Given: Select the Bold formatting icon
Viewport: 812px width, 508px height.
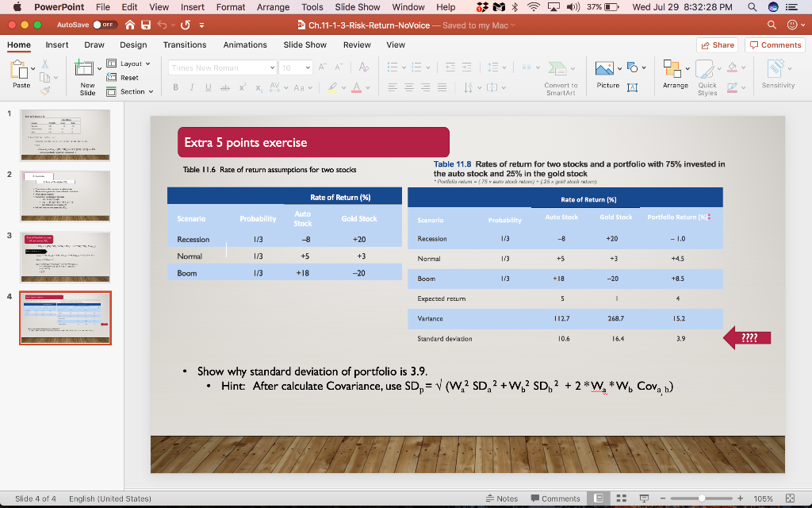Looking at the screenshot, I should pos(176,87).
